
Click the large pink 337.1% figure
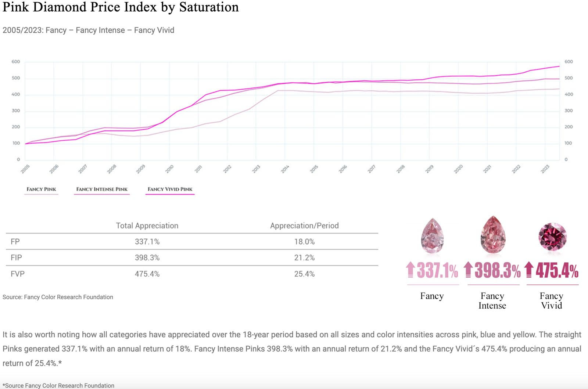[x=437, y=271]
